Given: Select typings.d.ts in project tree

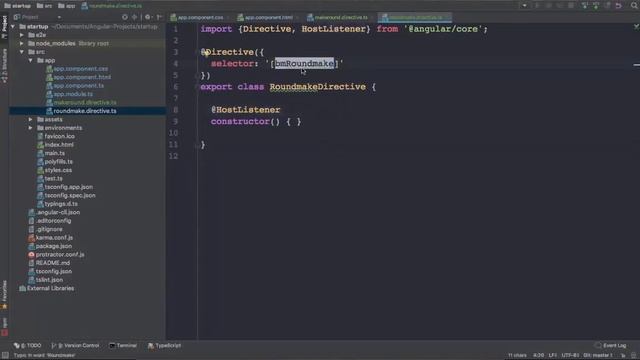Looking at the screenshot, I should [x=61, y=204].
